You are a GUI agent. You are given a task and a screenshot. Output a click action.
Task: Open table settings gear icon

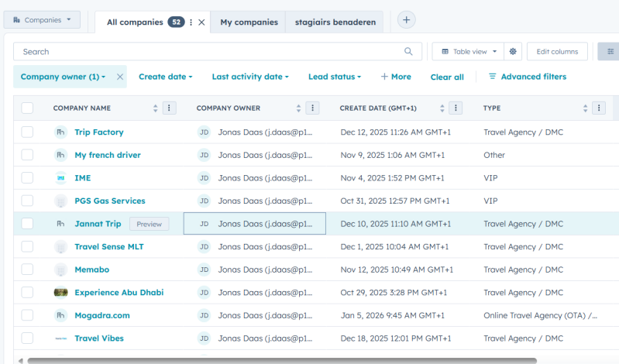click(512, 52)
